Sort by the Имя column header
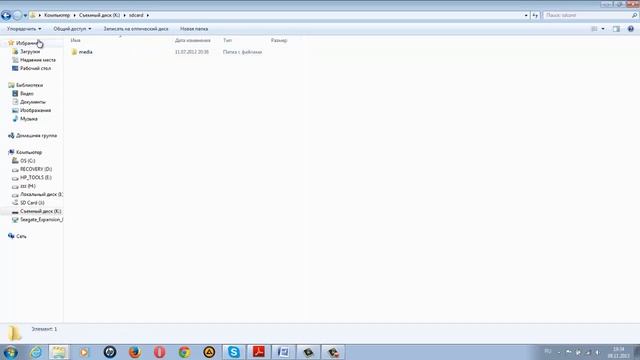640x360 pixels. pyautogui.click(x=76, y=40)
